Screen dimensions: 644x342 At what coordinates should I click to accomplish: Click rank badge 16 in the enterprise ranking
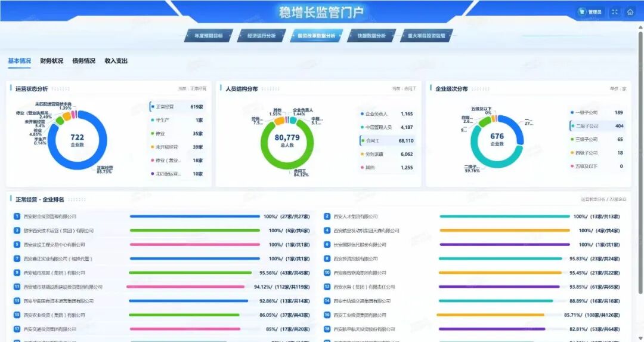click(x=327, y=315)
